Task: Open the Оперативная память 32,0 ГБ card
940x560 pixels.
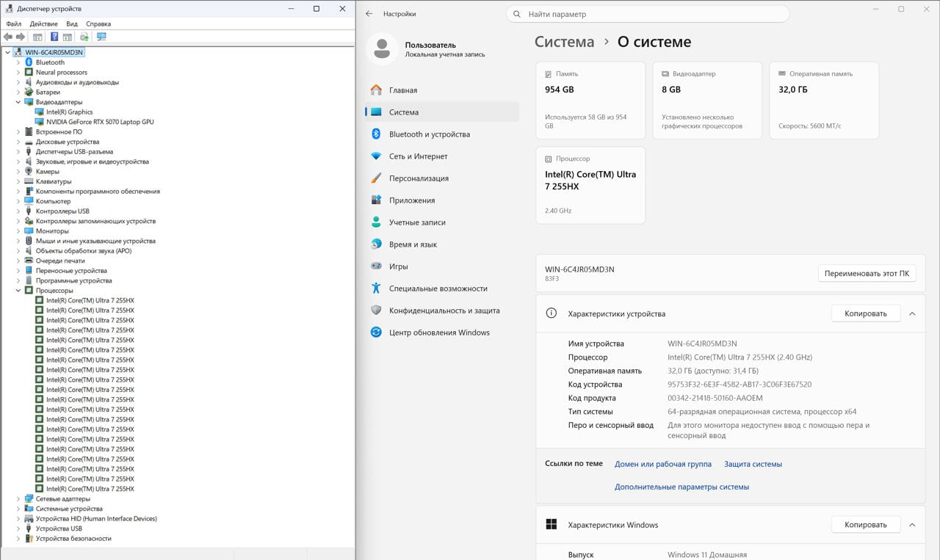Action: tap(824, 100)
